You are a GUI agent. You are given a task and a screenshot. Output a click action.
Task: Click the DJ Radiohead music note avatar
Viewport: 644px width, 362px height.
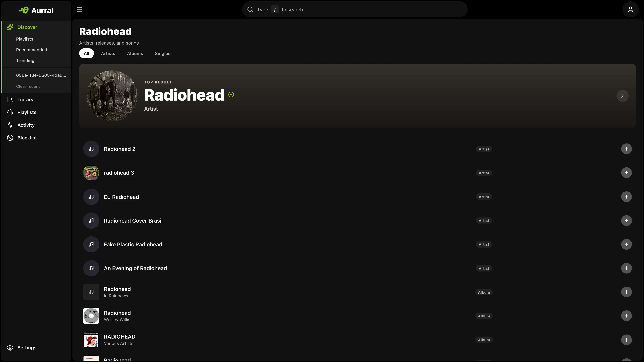[x=91, y=197]
